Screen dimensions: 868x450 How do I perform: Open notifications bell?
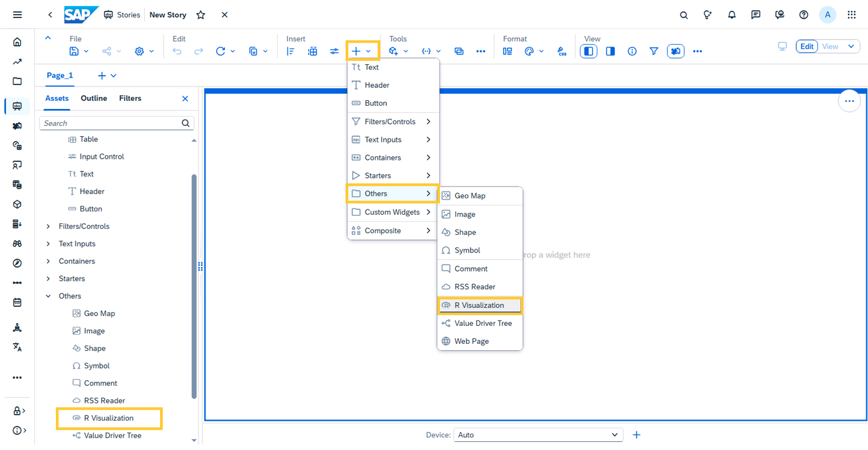coord(732,15)
